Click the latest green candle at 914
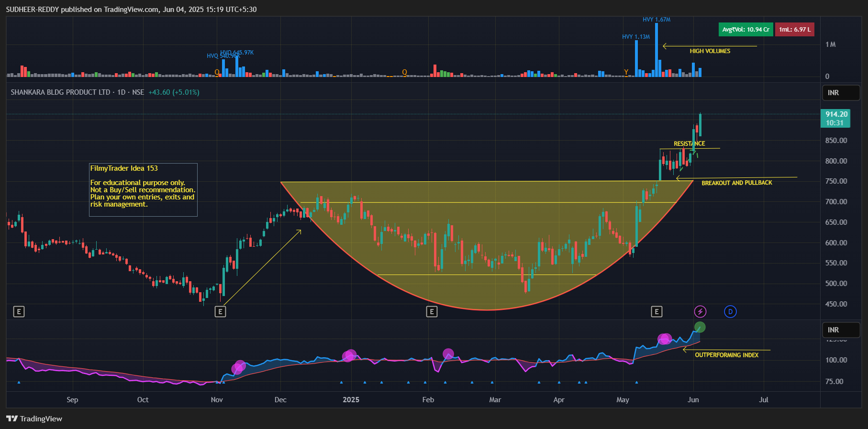The image size is (868, 429). [700, 125]
